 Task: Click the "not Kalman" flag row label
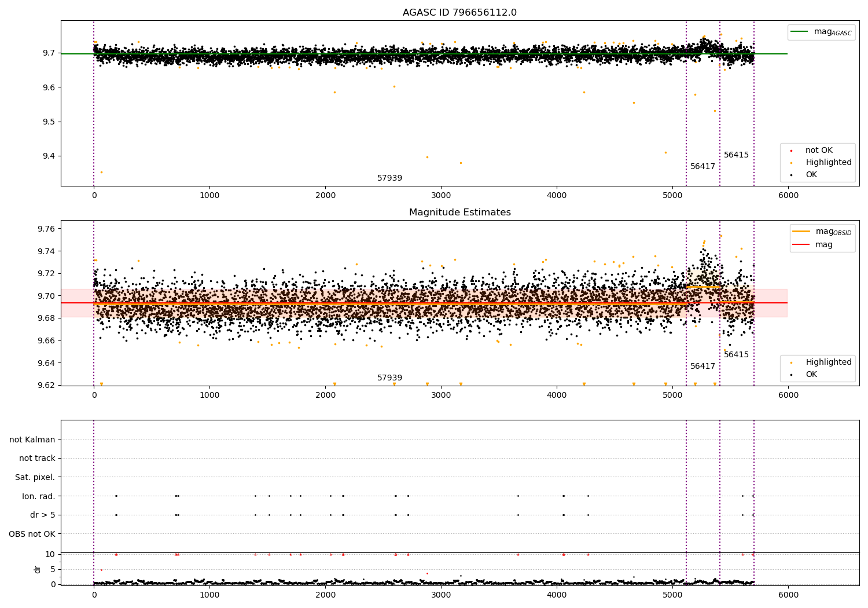[x=32, y=440]
